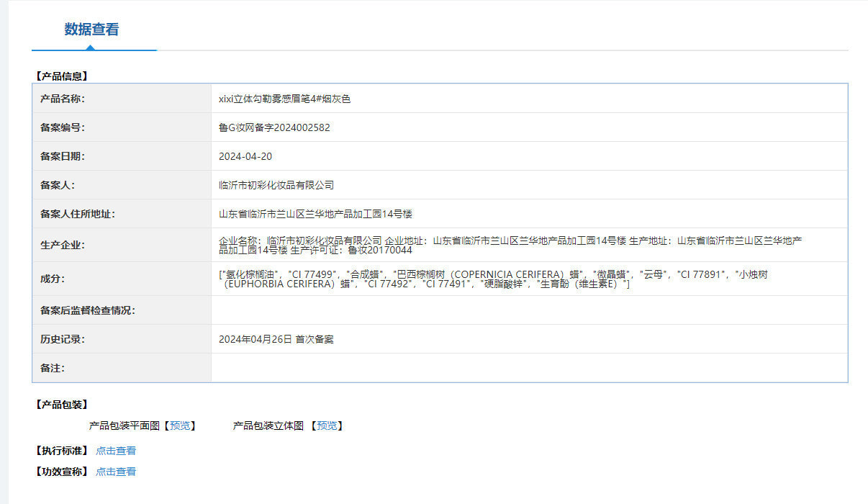
Task: Click the 成分 row label
Action: coord(53,279)
